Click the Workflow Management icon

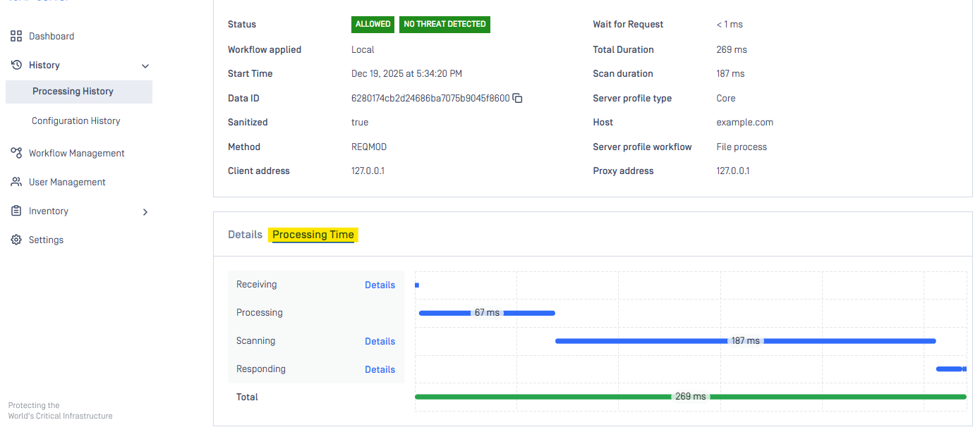16,153
